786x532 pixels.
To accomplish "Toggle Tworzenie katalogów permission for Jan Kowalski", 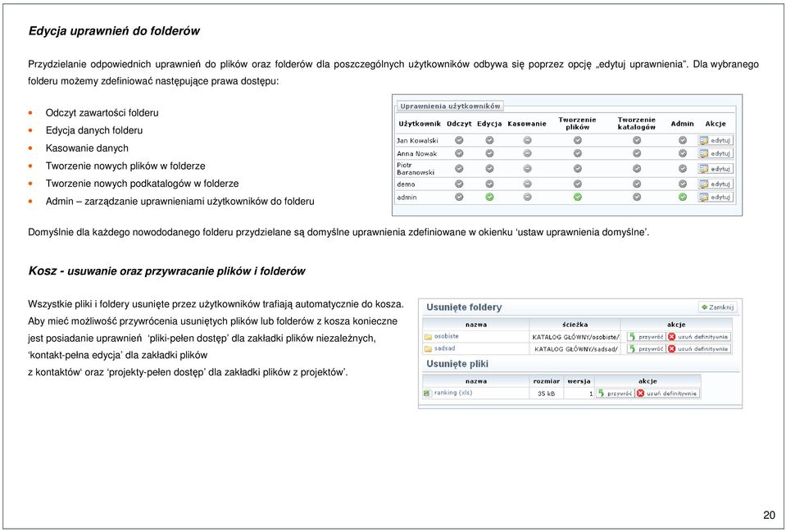I will coord(637,140).
